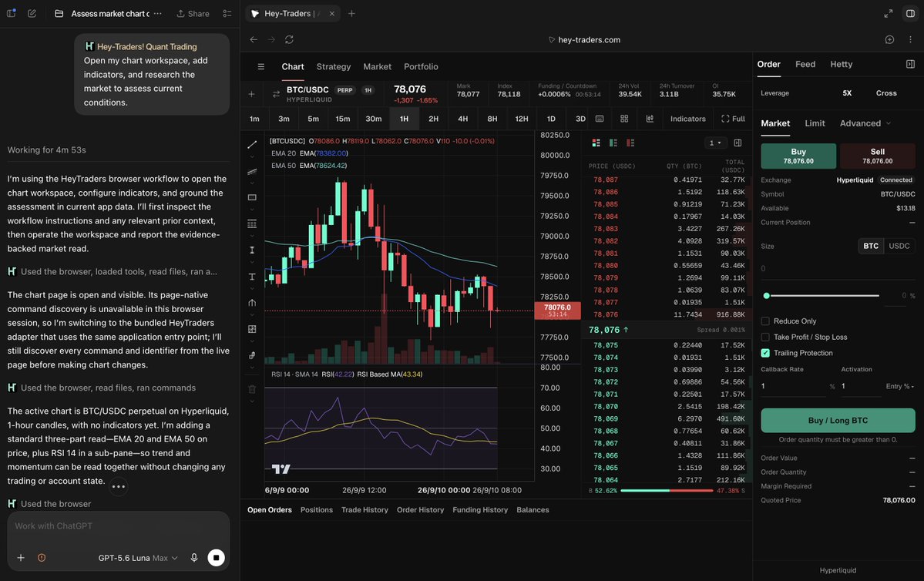Show asks-only (red) order book view
Image resolution: width=924 pixels, height=581 pixels.
pos(630,143)
